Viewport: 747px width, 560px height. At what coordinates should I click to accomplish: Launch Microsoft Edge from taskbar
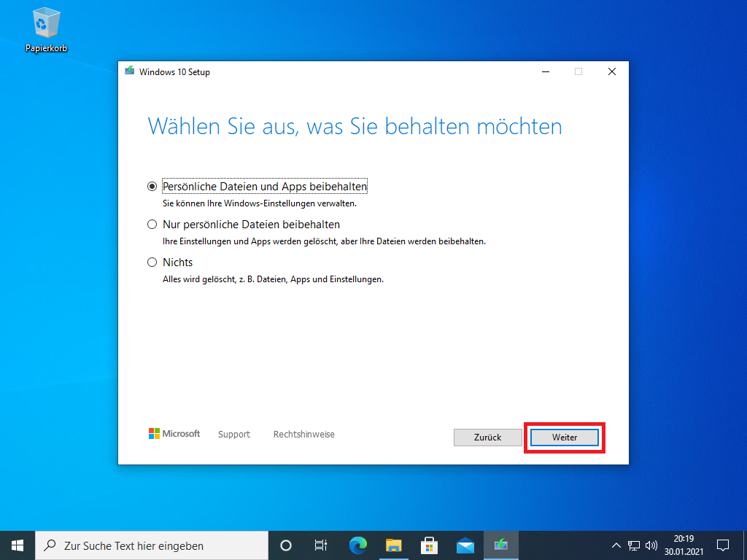357,545
